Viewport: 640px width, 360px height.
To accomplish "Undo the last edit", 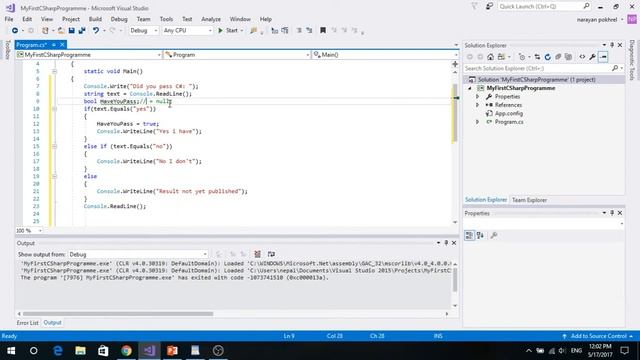I will (96, 31).
